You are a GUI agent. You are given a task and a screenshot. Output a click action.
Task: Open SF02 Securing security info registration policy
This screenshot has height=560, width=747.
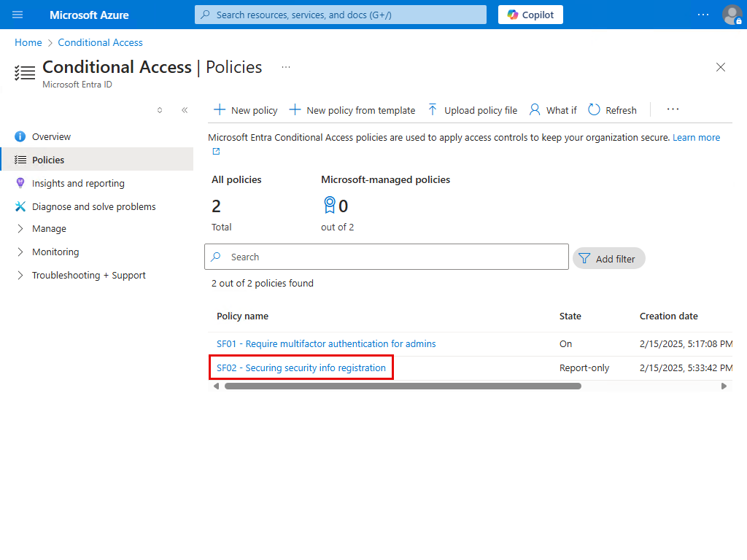[301, 367]
